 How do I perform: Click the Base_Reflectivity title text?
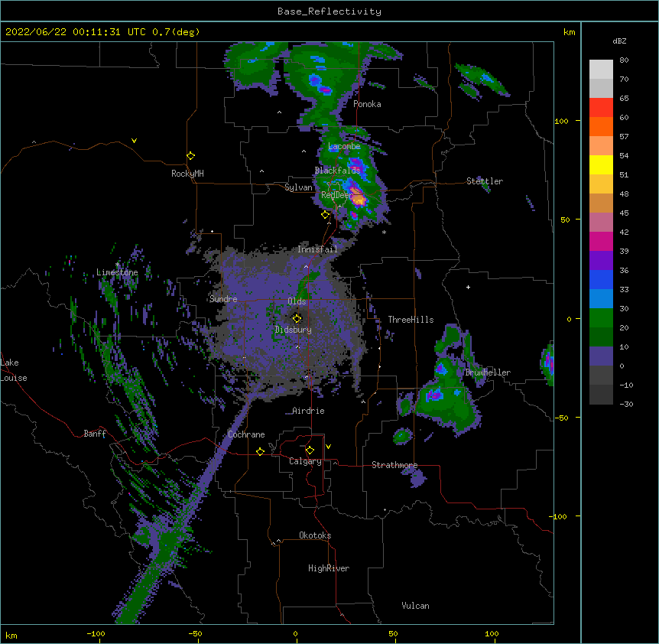click(329, 11)
